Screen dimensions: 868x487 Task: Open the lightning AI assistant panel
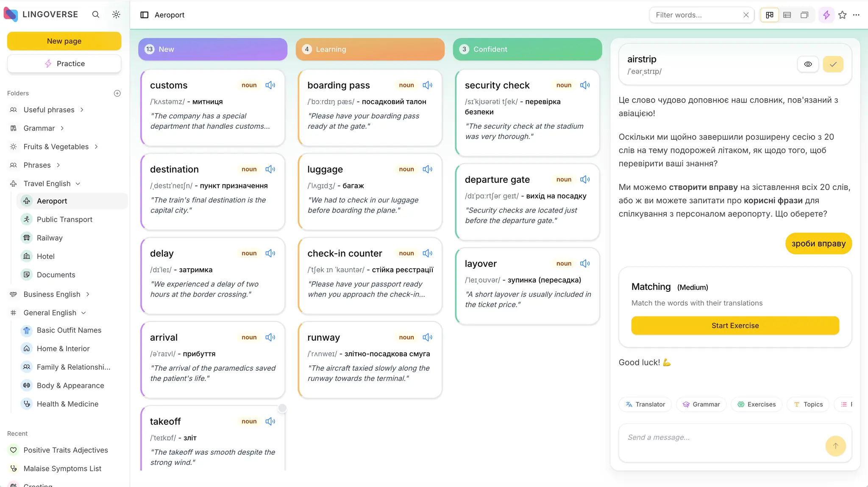826,15
